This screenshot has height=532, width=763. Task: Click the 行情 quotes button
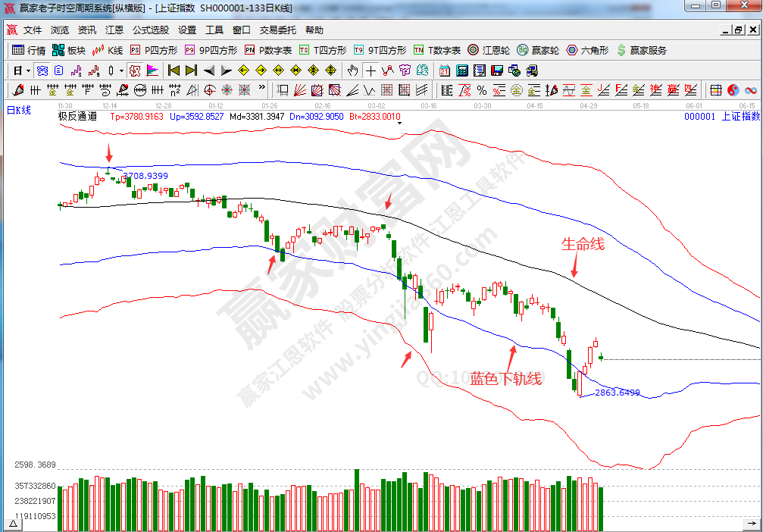coord(29,50)
